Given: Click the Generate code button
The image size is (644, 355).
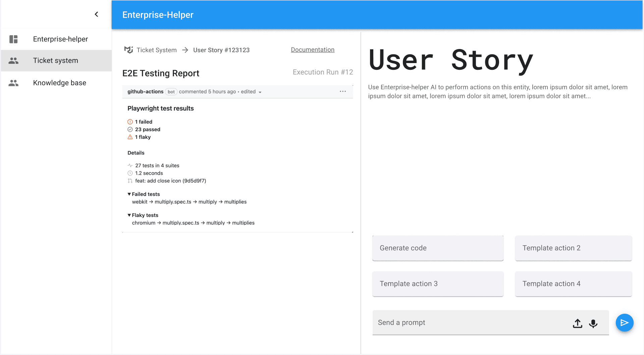Looking at the screenshot, I should pos(437,248).
